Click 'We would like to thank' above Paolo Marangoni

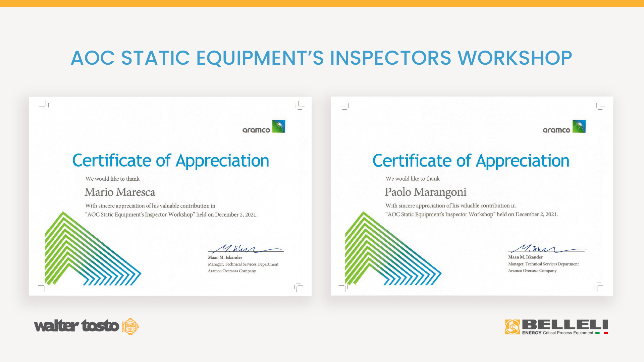click(x=413, y=179)
